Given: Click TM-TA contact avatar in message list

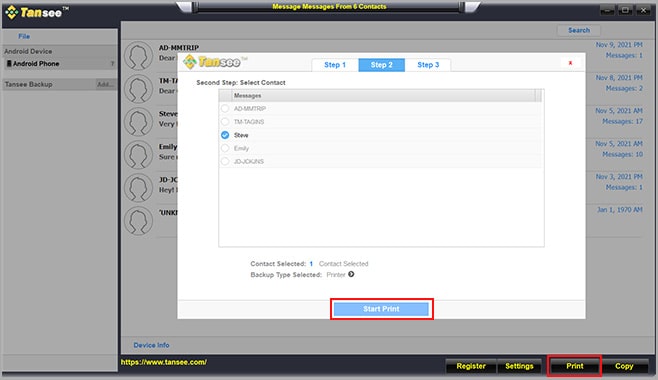Looking at the screenshot, I should pyautogui.click(x=138, y=89).
